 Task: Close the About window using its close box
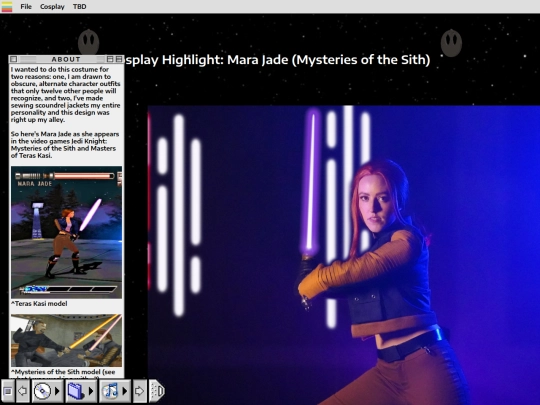tap(13, 59)
